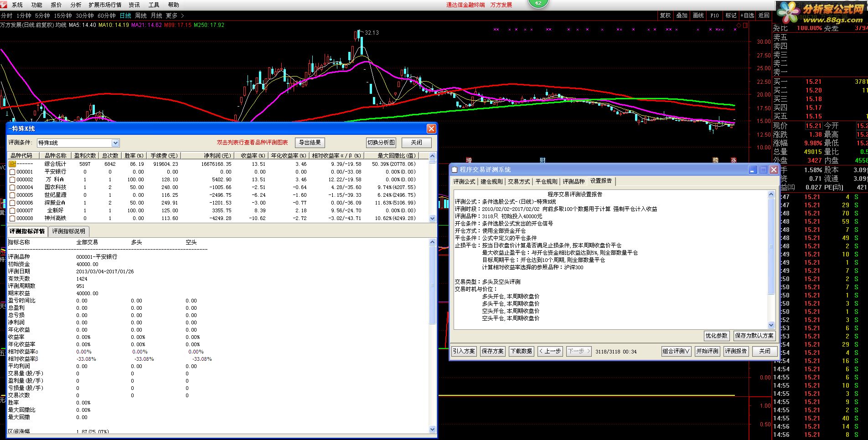Select the 评测指标详情 tab
Viewport: 868px width, 440px height.
pos(27,231)
